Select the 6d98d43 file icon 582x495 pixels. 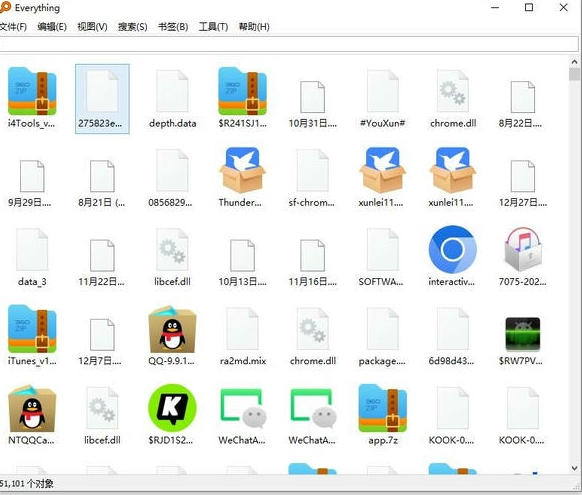[x=452, y=329]
